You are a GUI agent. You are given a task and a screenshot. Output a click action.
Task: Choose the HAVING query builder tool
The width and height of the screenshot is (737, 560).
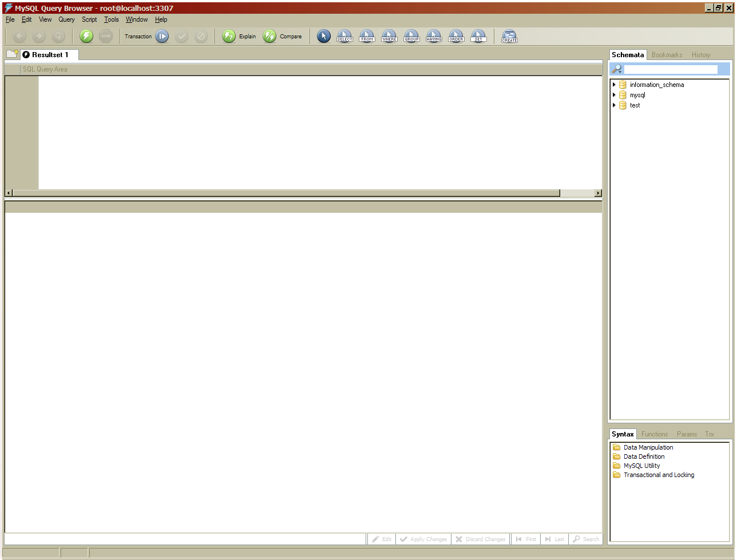click(x=434, y=37)
